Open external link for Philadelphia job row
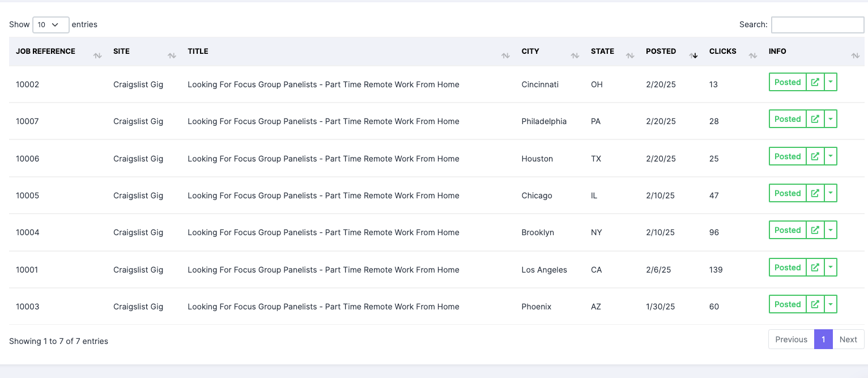Viewport: 868px width, 378px height. pyautogui.click(x=815, y=119)
